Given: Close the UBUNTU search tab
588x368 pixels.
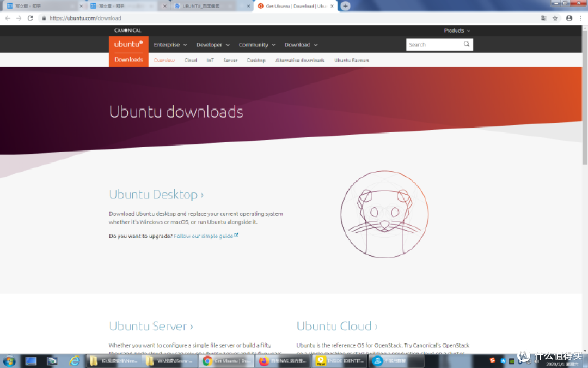Looking at the screenshot, I should [248, 6].
